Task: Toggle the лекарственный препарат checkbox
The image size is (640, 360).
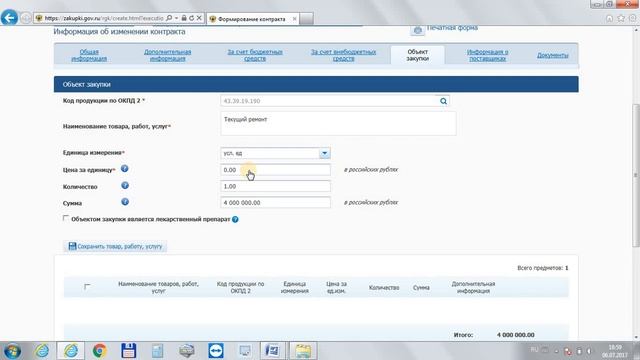Action: (66, 218)
